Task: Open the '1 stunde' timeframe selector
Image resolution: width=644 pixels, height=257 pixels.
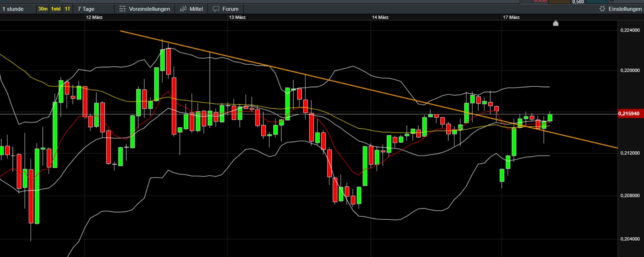Action: (x=17, y=9)
